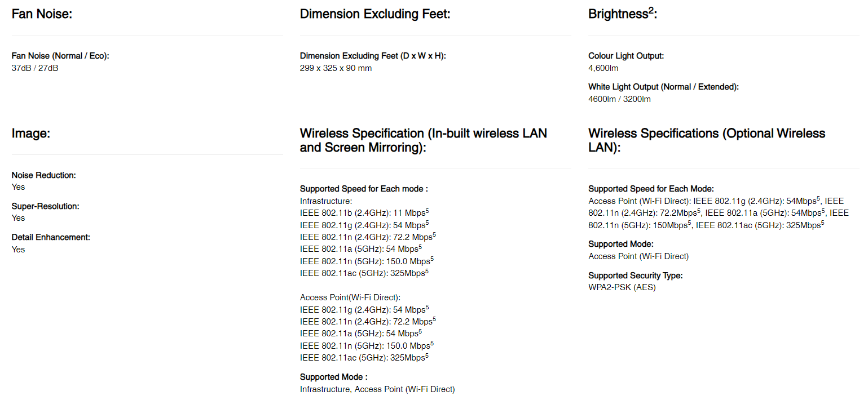Click the "Supported Security Type:" label

(635, 275)
